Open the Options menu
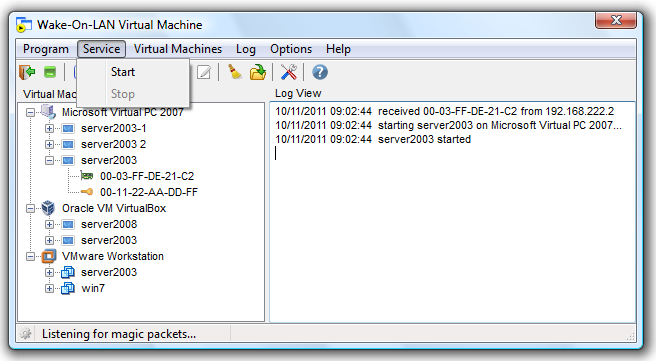 pyautogui.click(x=291, y=49)
